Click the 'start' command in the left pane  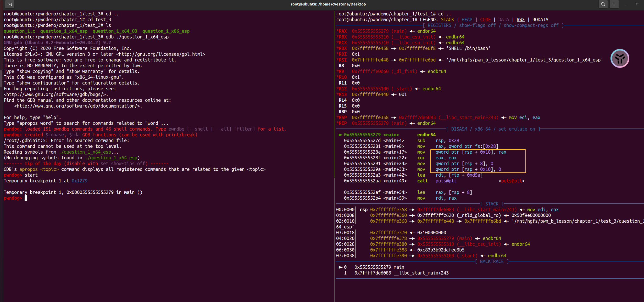(x=31, y=175)
